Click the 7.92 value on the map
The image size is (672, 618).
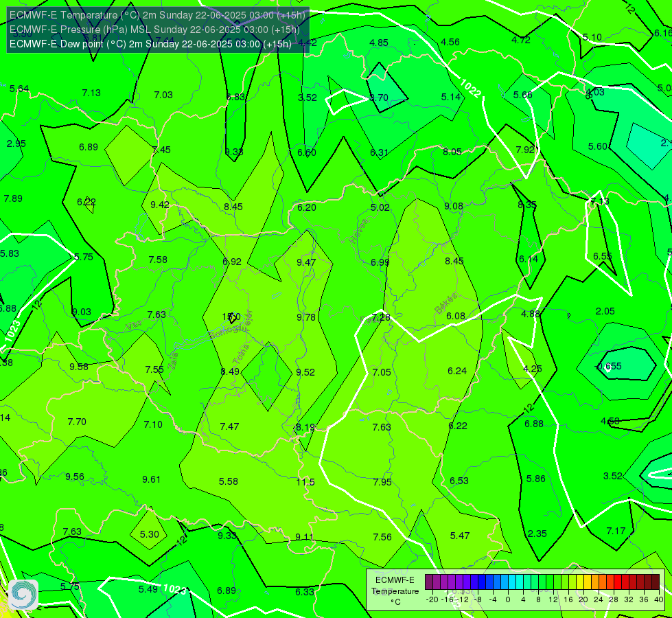525,150
